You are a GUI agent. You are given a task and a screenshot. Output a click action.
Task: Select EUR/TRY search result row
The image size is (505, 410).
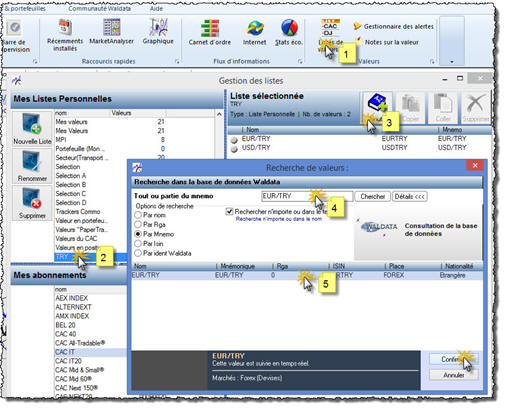pyautogui.click(x=307, y=275)
